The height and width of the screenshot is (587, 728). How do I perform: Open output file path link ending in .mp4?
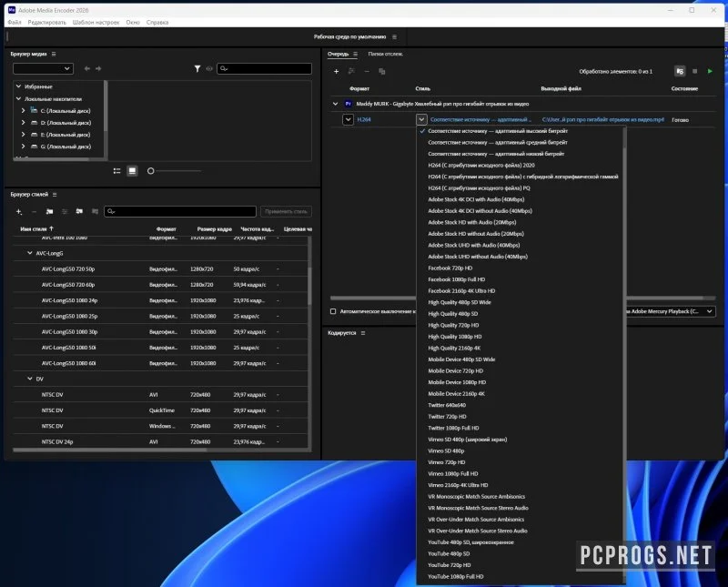(x=603, y=120)
